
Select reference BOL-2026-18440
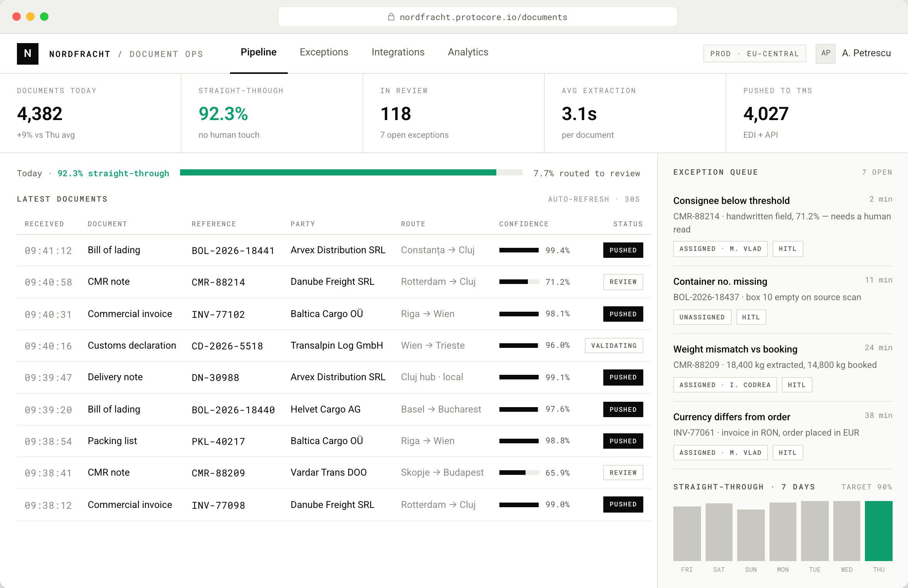[x=233, y=410]
